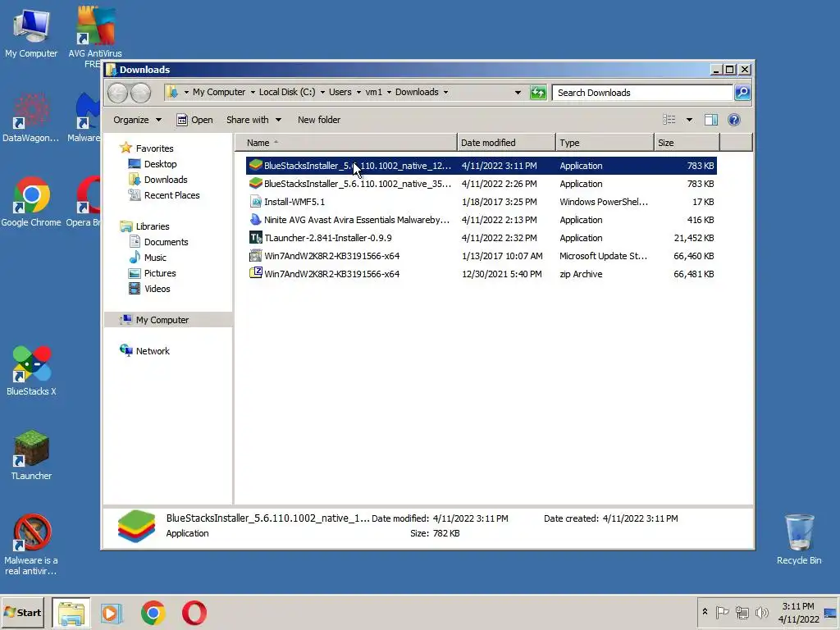Click the zip archive file icon
Image resolution: width=840 pixels, height=630 pixels.
[256, 273]
